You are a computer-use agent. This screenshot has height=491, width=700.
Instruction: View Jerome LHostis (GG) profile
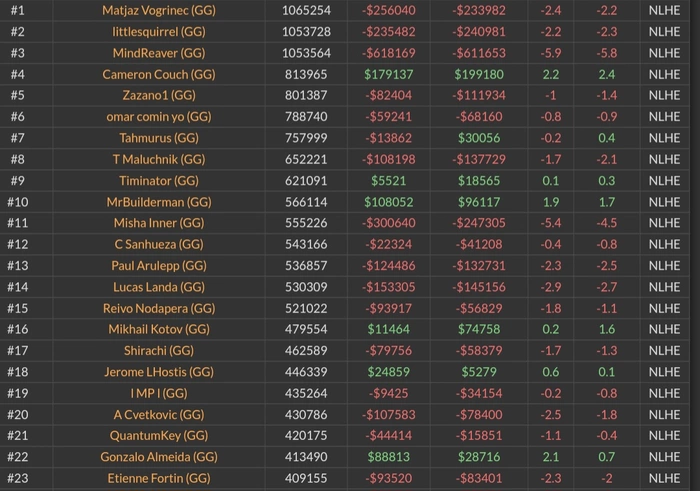(159, 372)
